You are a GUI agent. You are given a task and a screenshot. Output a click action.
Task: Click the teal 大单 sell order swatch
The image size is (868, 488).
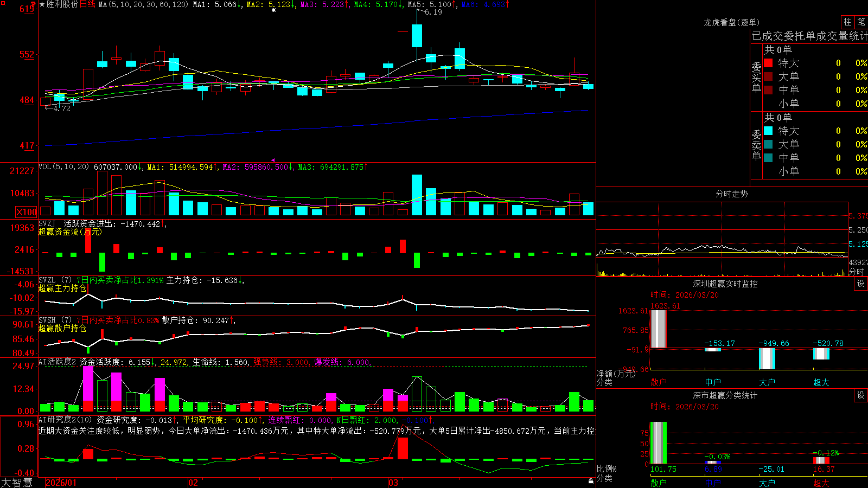[x=768, y=144]
